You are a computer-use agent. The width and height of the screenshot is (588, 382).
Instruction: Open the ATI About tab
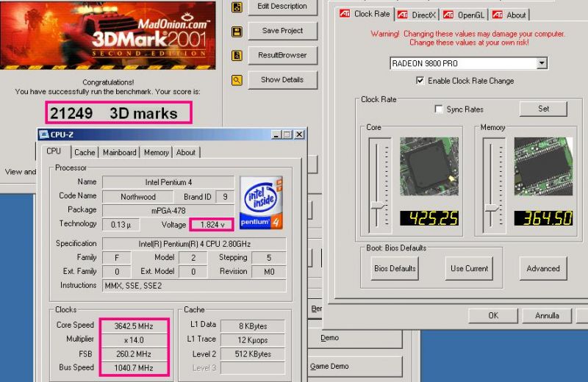[509, 15]
